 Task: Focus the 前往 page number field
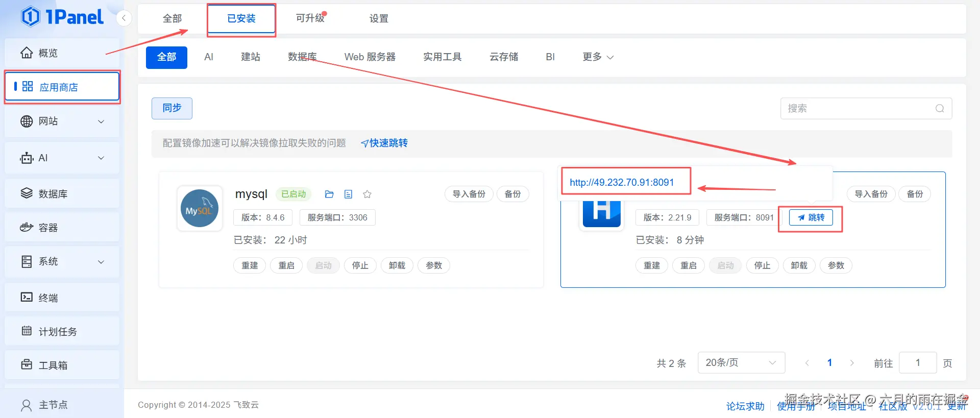click(918, 363)
